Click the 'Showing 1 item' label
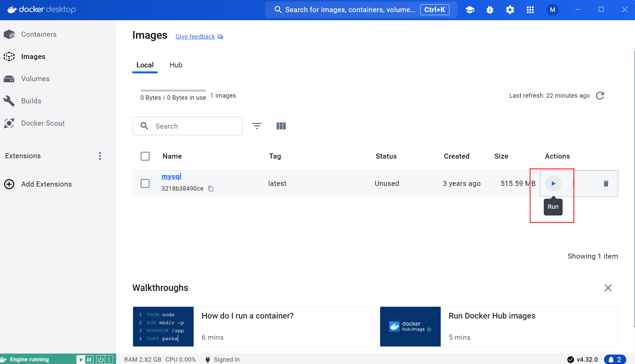 coord(593,256)
